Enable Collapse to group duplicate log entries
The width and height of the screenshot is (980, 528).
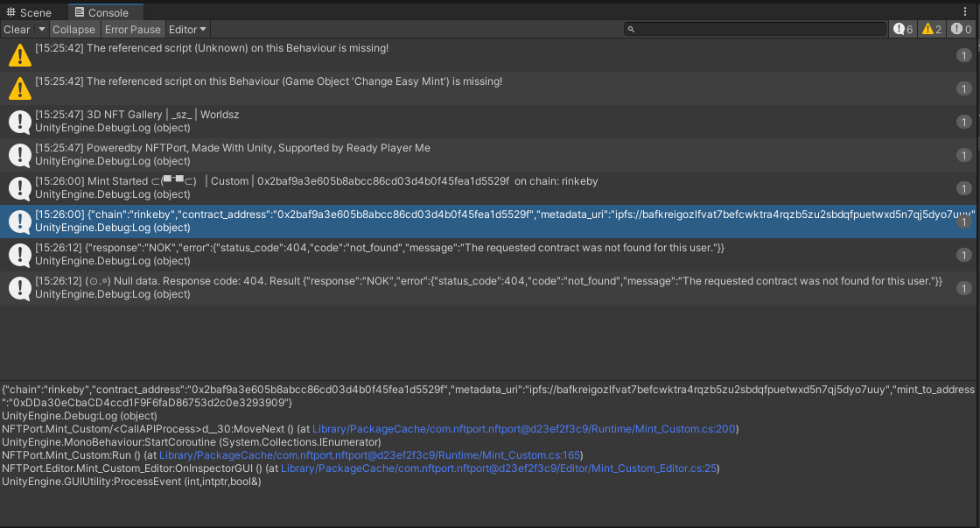[73, 29]
